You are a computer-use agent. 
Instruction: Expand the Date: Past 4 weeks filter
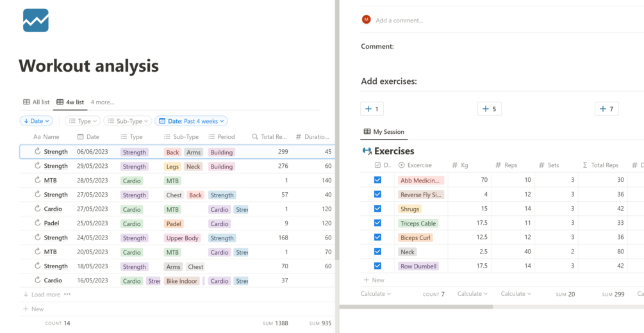coord(192,121)
